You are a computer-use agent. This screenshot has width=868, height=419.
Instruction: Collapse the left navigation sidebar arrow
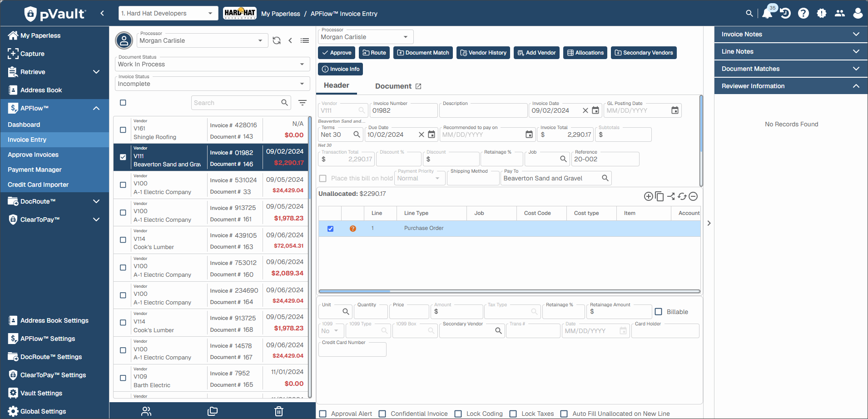click(102, 13)
